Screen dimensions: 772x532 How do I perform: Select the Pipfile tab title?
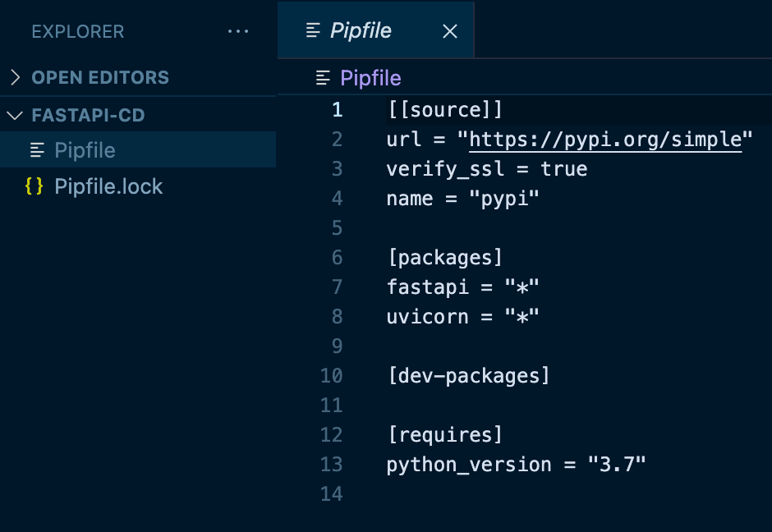tap(361, 31)
